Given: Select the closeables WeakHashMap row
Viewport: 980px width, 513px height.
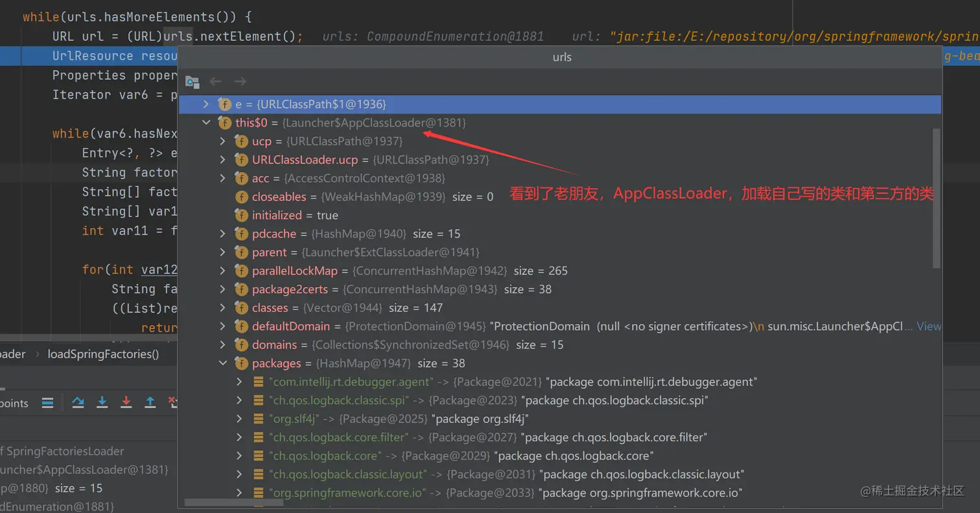Looking at the screenshot, I should [559, 197].
